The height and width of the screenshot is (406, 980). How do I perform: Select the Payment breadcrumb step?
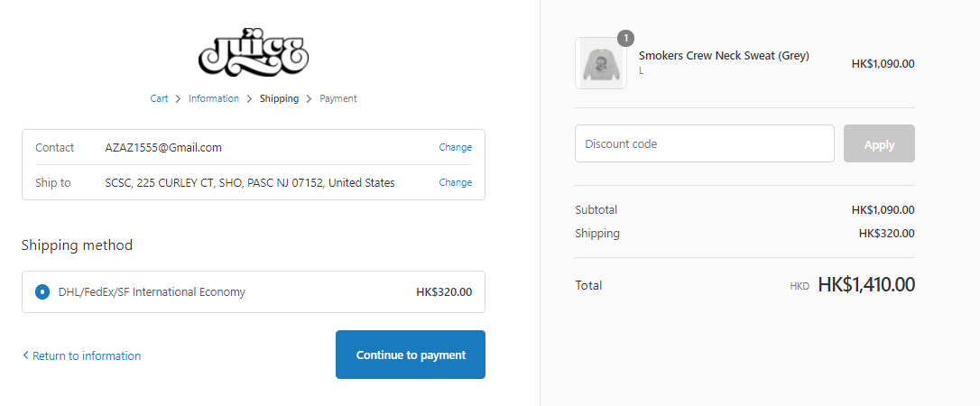338,98
